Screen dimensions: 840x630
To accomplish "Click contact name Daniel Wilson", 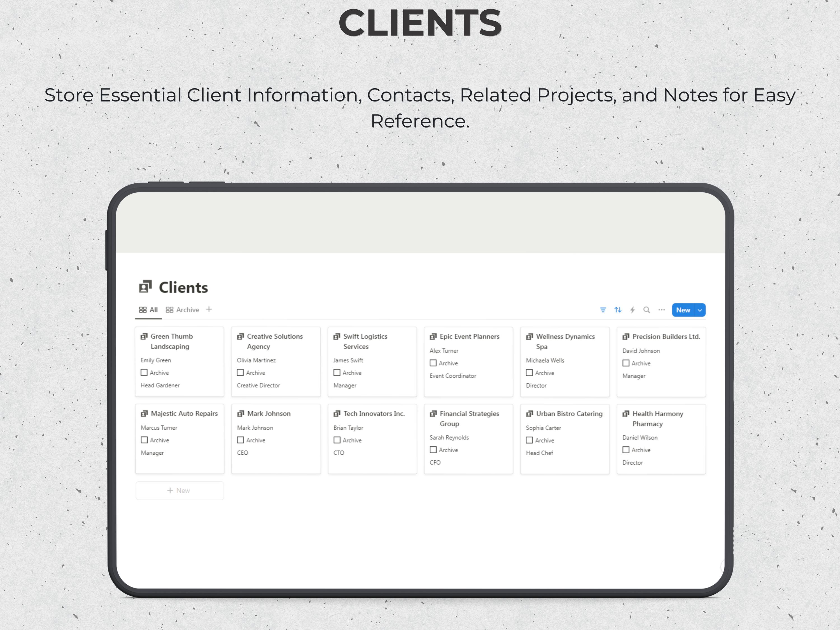I will pyautogui.click(x=640, y=437).
